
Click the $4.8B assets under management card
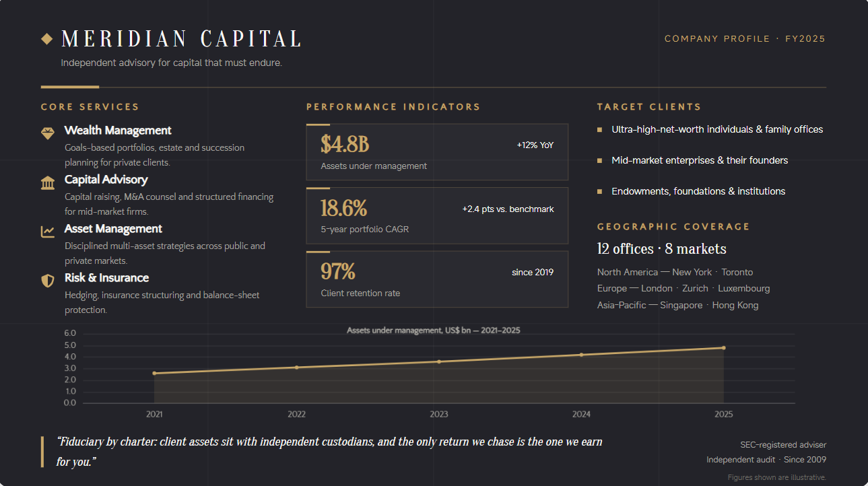[437, 152]
